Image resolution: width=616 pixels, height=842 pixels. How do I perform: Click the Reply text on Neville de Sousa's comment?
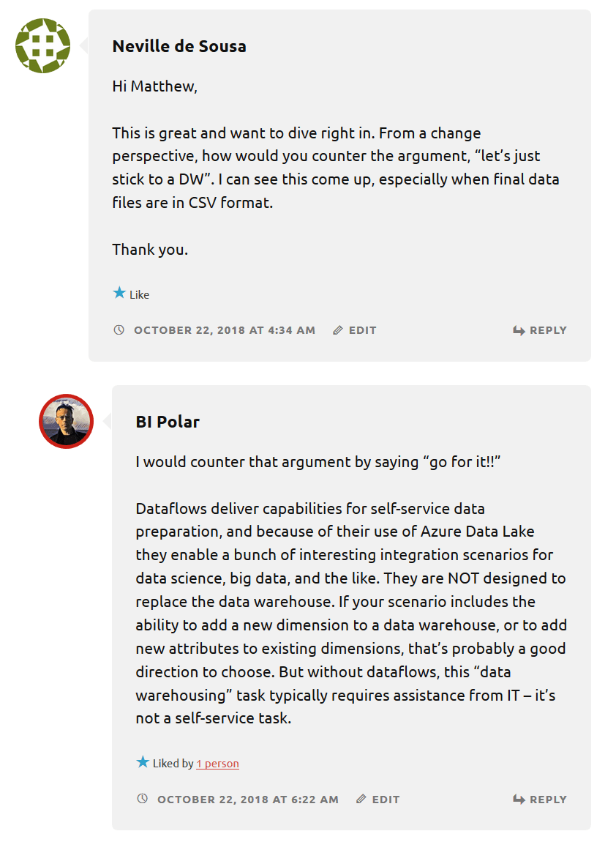coord(548,330)
